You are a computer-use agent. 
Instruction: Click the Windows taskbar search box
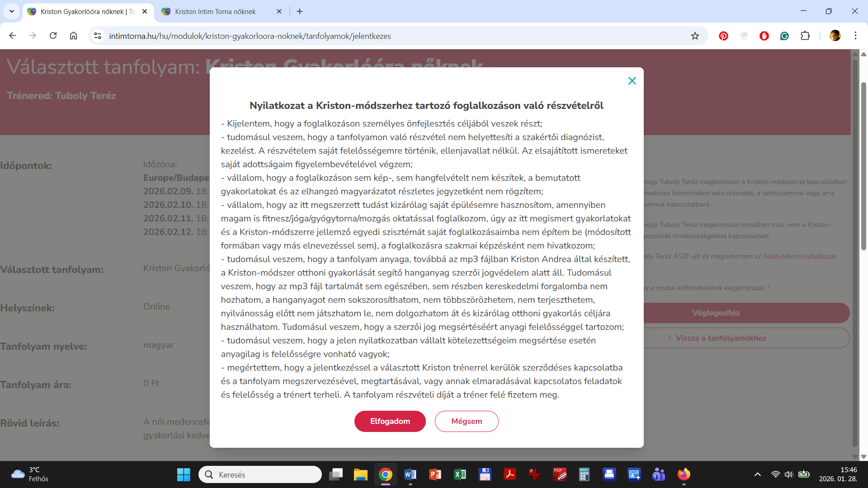pos(260,474)
